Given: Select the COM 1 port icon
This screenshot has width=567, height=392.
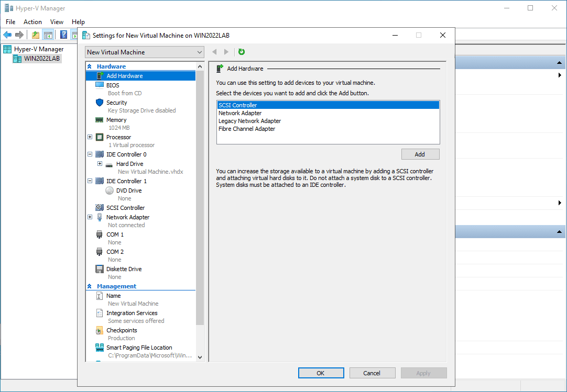Looking at the screenshot, I should (x=100, y=234).
